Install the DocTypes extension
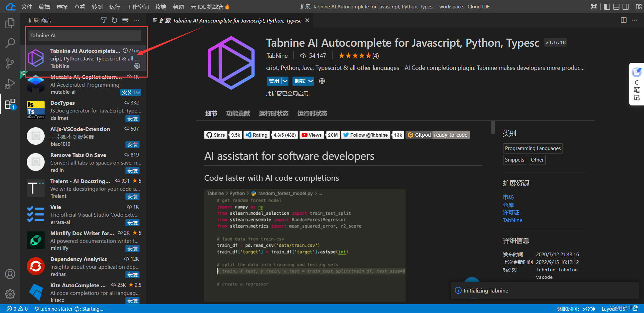The height and width of the screenshot is (313, 644). point(132,119)
